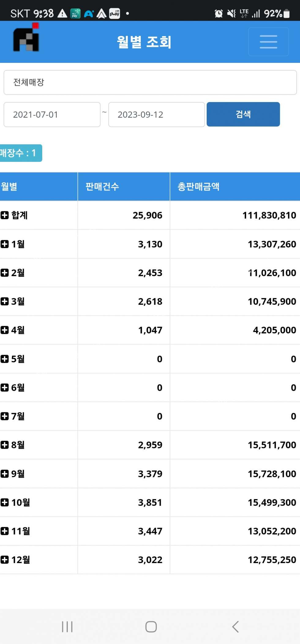This screenshot has width=300, height=644.
Task: Expand the 4월 row details
Action: (5, 330)
